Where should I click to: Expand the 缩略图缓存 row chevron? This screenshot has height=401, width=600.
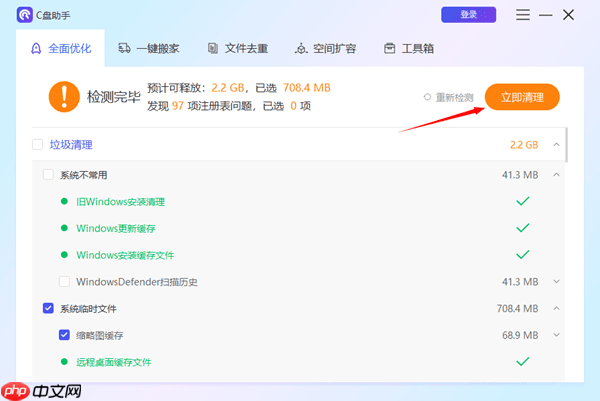(x=556, y=335)
